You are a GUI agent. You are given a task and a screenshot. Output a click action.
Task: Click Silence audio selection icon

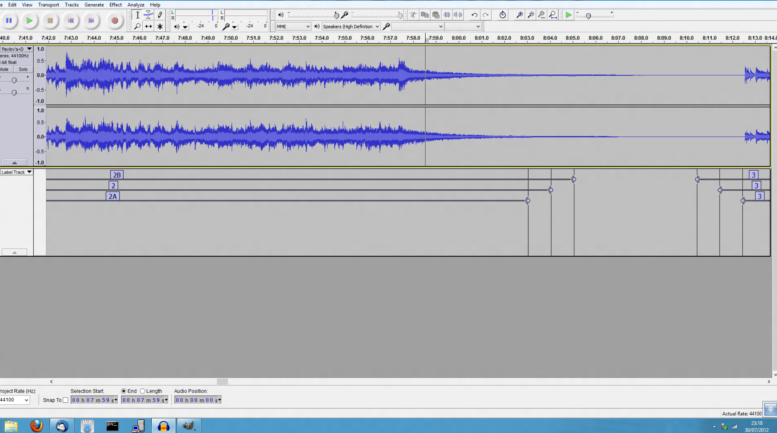[458, 15]
